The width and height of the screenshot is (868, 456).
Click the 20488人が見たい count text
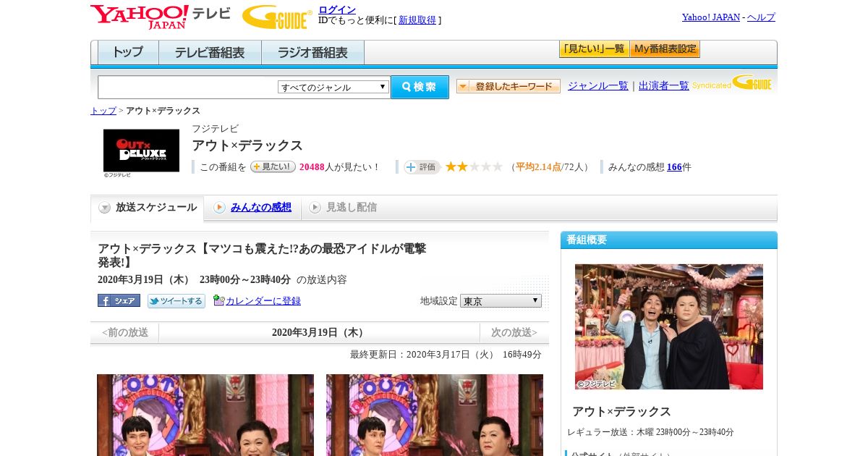click(x=339, y=166)
